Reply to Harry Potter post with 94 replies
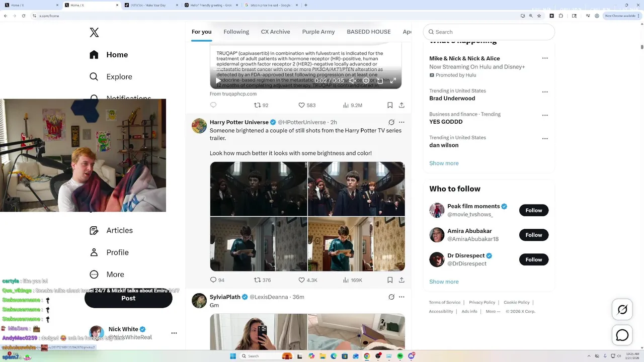The image size is (644, 362). point(217,280)
